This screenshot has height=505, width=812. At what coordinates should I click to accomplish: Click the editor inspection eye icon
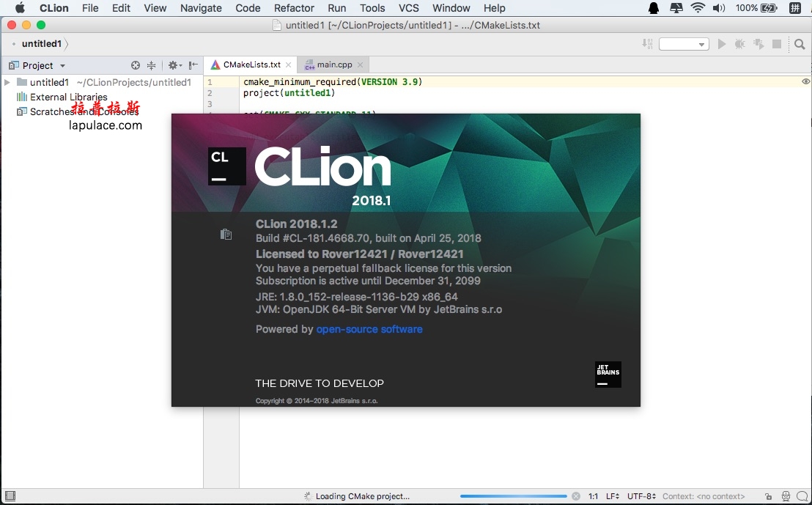pos(806,81)
